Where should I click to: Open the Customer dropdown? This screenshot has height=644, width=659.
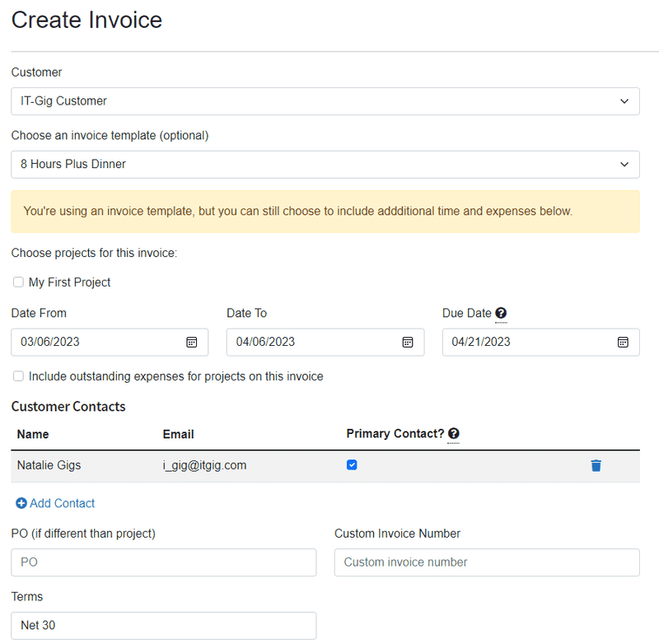pyautogui.click(x=325, y=101)
